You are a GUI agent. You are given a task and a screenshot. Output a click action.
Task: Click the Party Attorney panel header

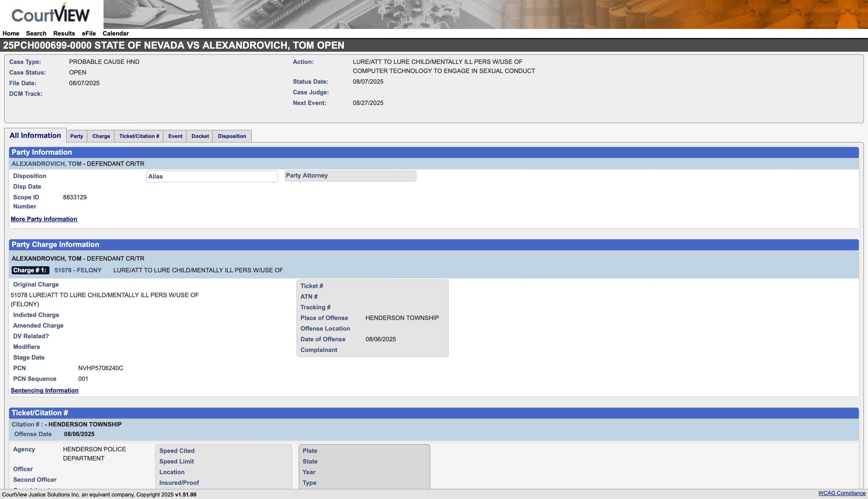coord(350,175)
